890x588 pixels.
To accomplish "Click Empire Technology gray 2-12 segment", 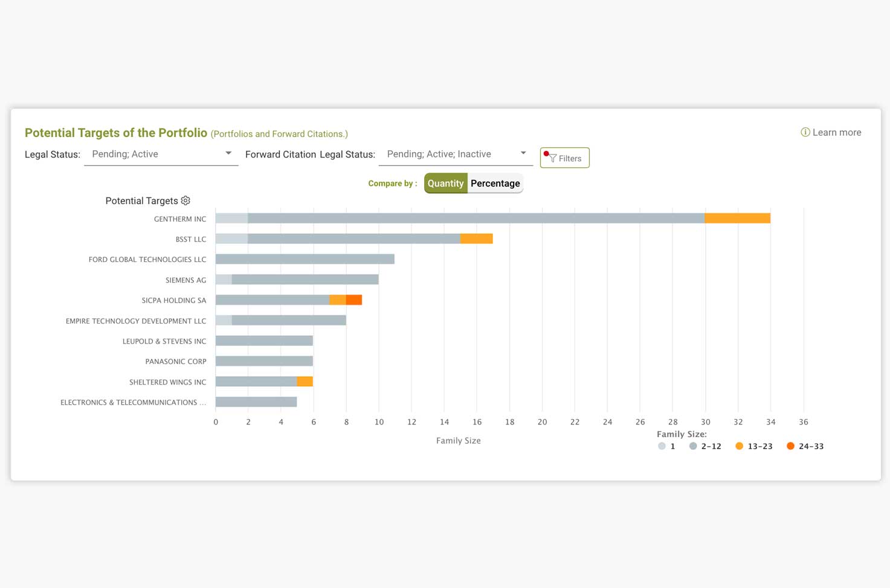I will tap(289, 321).
